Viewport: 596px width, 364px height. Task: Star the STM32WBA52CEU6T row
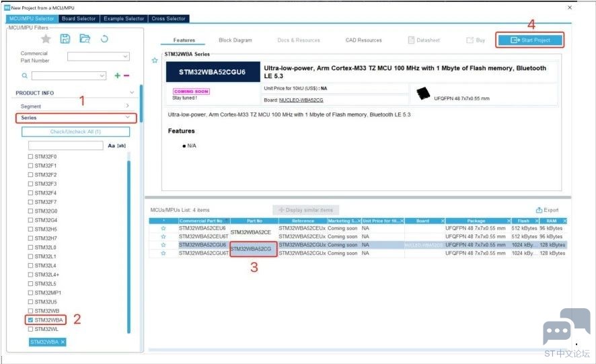(163, 237)
